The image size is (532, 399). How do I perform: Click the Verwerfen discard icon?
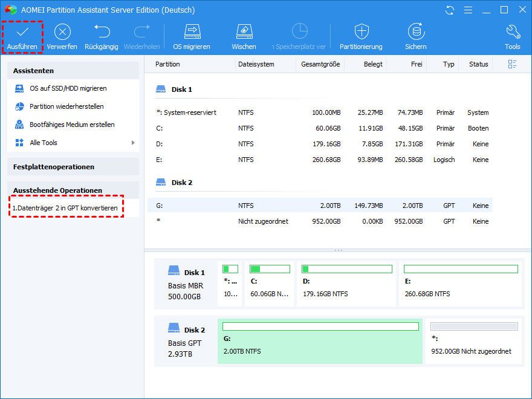coord(62,32)
